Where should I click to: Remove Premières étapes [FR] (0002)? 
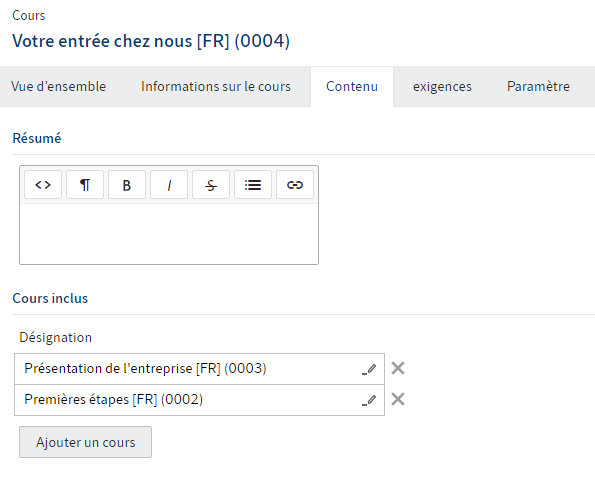click(x=398, y=399)
